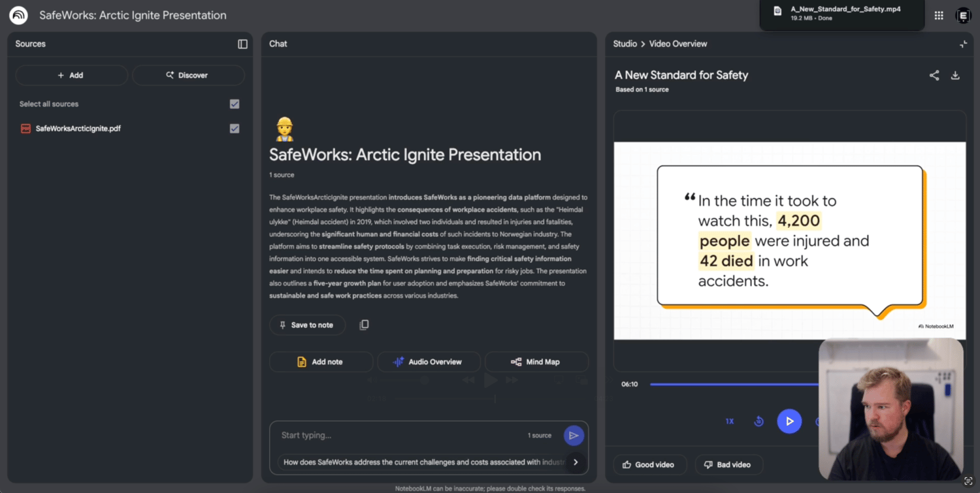Open the Mind Map
980x493 pixels.
pos(536,362)
